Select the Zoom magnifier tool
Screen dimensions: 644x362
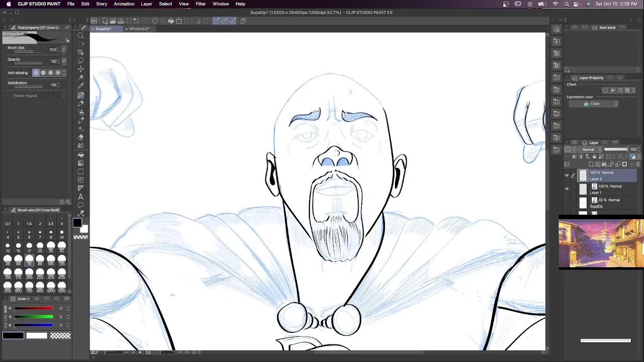[80, 35]
